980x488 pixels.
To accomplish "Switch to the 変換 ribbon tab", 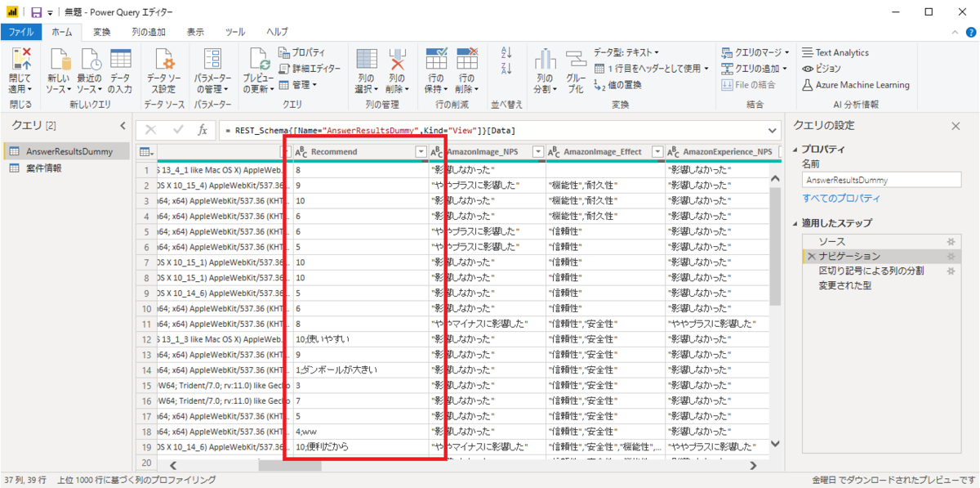I will (101, 32).
